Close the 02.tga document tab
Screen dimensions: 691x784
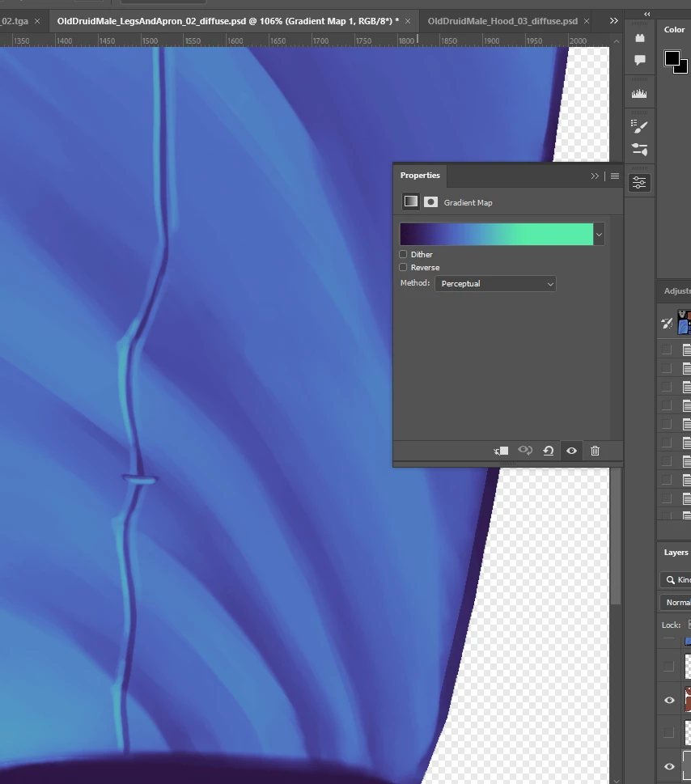pos(37,21)
